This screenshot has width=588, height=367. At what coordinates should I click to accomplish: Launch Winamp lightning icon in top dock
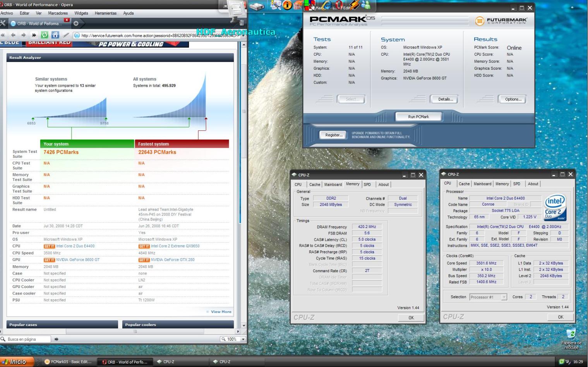[x=354, y=5]
